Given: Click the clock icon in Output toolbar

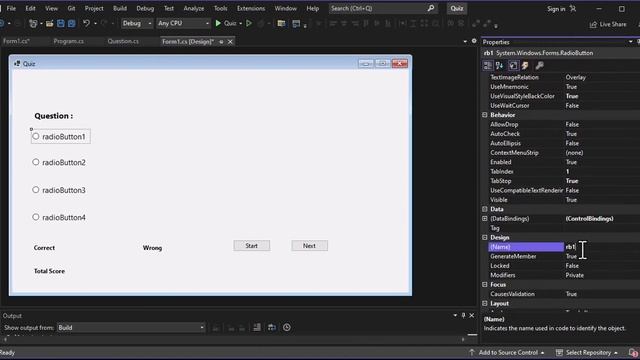Looking at the screenshot, I should (287, 327).
